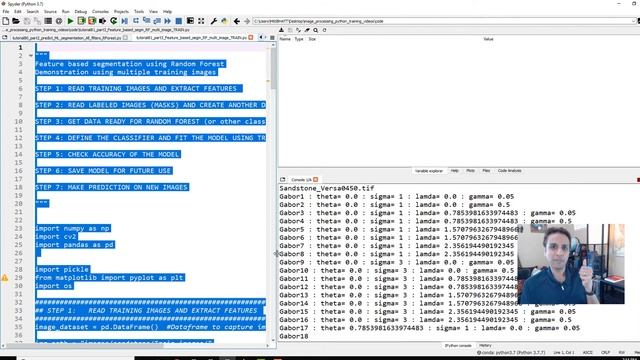Sort variables by the Name column
The image size is (640, 360).
click(x=285, y=39)
